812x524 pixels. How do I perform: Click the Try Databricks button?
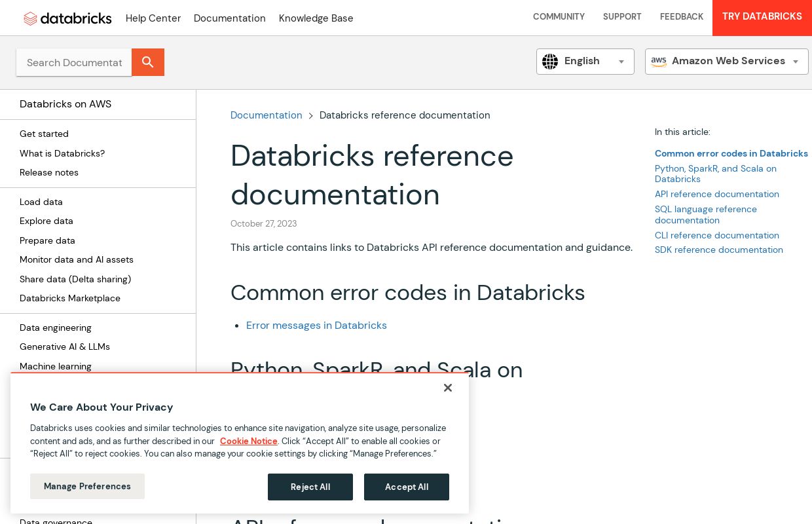[762, 17]
